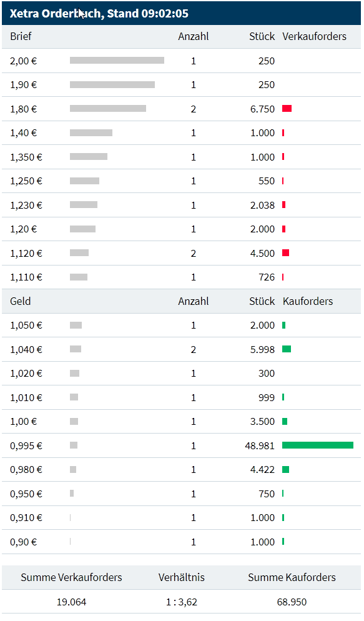Click the 48.981 Stück value
Viewport: 364px width, 621px height.
tap(260, 446)
